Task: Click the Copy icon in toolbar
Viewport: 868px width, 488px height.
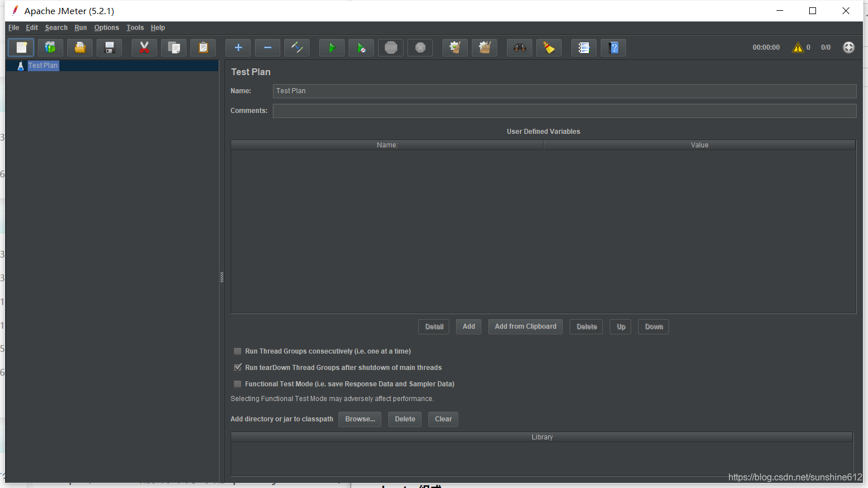Action: click(x=174, y=47)
